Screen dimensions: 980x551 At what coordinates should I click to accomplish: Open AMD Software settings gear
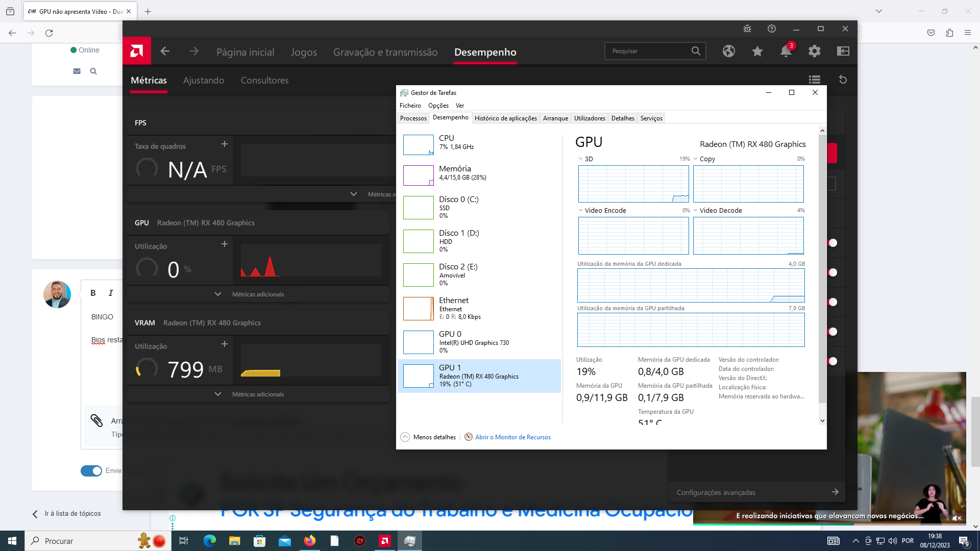(815, 51)
